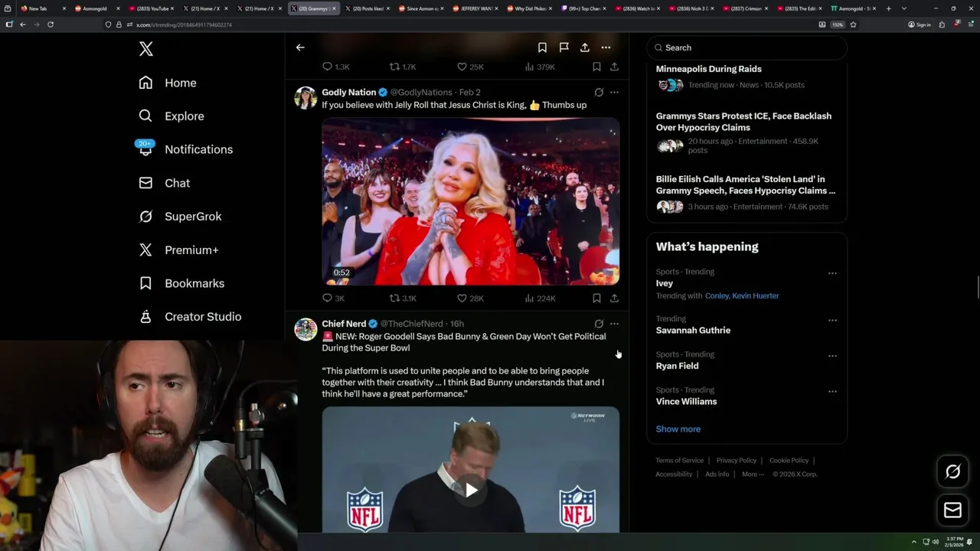
Task: Repost the top post with 1.7K reposts
Action: 403,67
